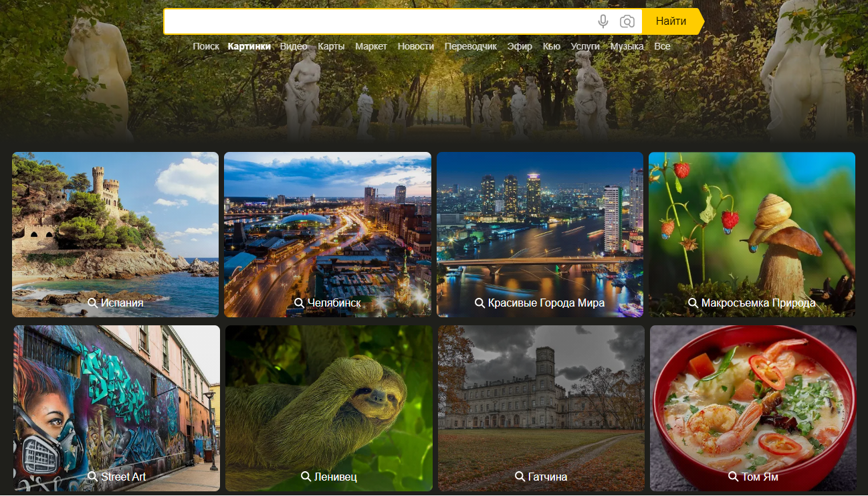Open camera search by image icon
This screenshot has width=868, height=496.
point(627,21)
